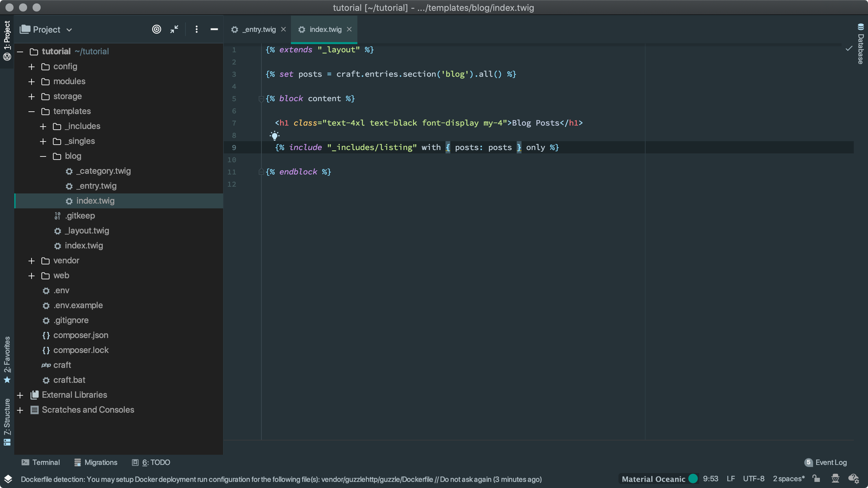Click the read-only lock icon in status bar
This screenshot has width=868, height=488.
(x=816, y=478)
